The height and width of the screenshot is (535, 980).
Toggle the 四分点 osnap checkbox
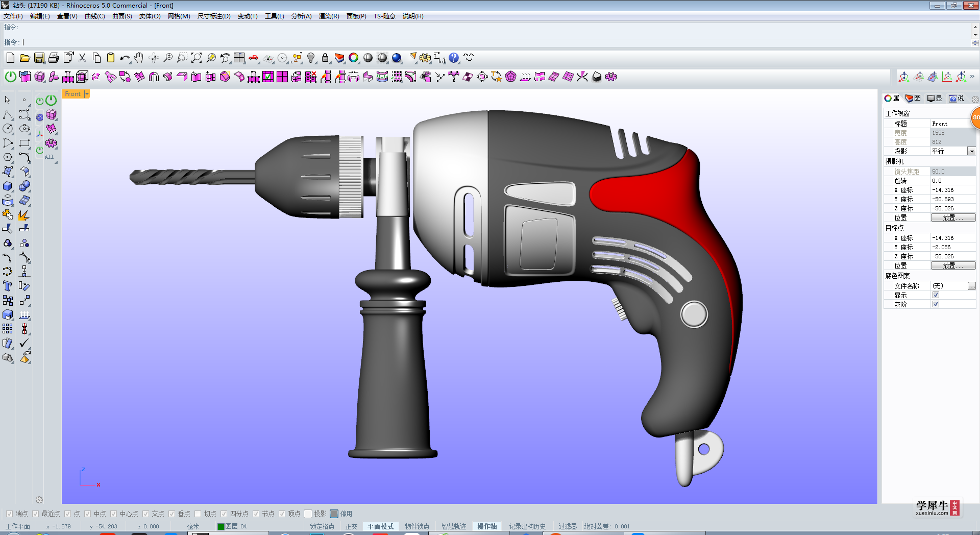(224, 514)
